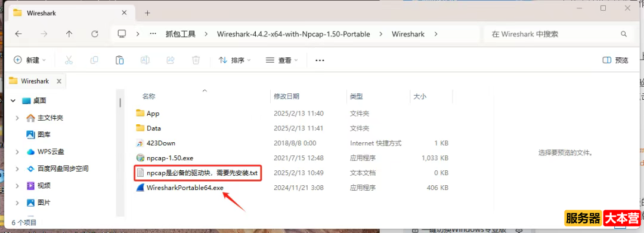Viewport: 644px width, 233px height.
Task: Expand the WPS云盘 tree node
Action: (x=17, y=152)
